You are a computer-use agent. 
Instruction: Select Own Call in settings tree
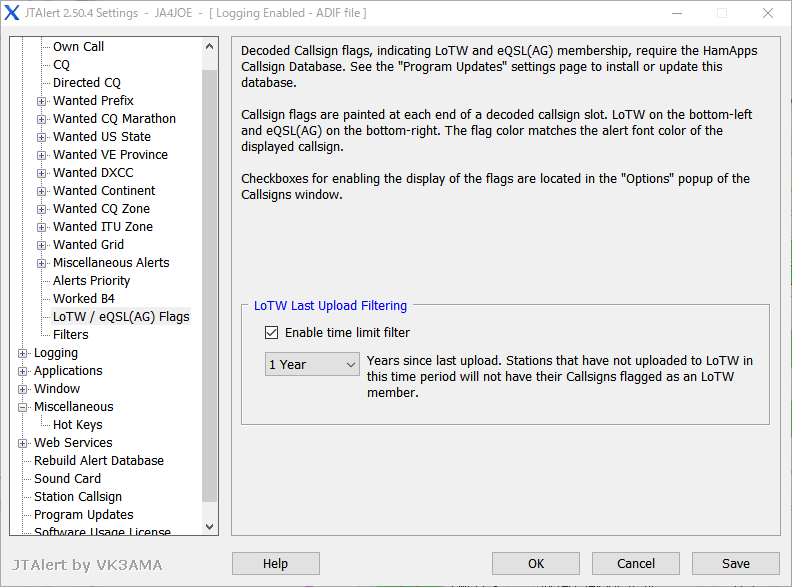point(78,46)
